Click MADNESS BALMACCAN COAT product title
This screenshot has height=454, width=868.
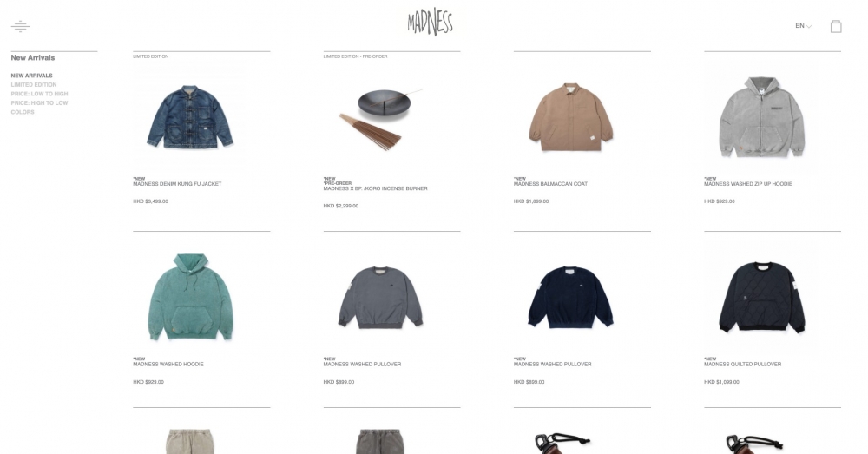pyautogui.click(x=550, y=184)
